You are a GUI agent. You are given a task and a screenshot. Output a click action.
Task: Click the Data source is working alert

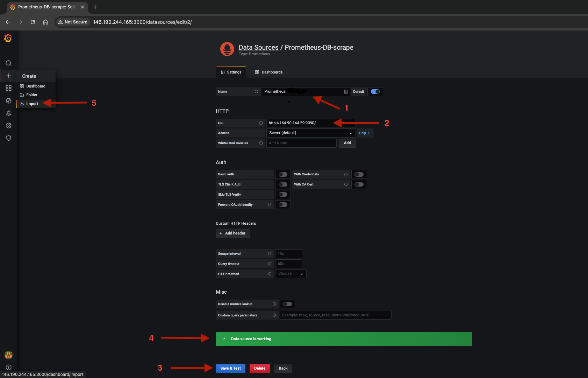[344, 339]
